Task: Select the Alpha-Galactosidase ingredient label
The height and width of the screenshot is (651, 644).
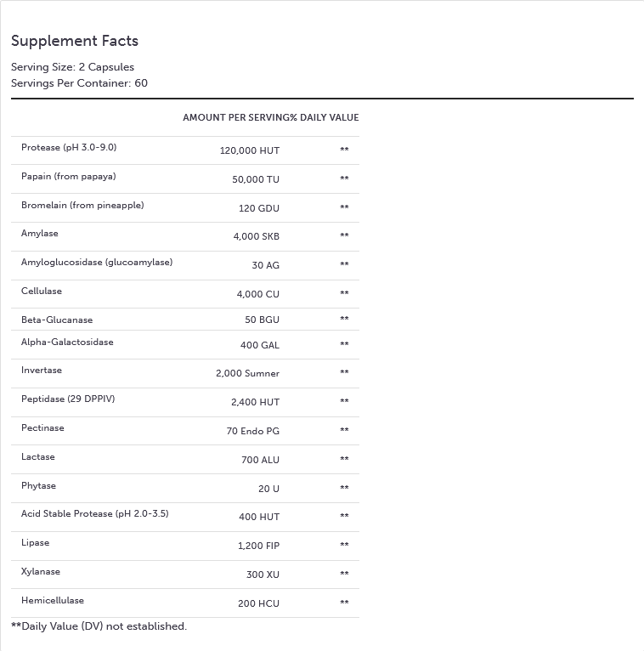Action: pos(67,342)
